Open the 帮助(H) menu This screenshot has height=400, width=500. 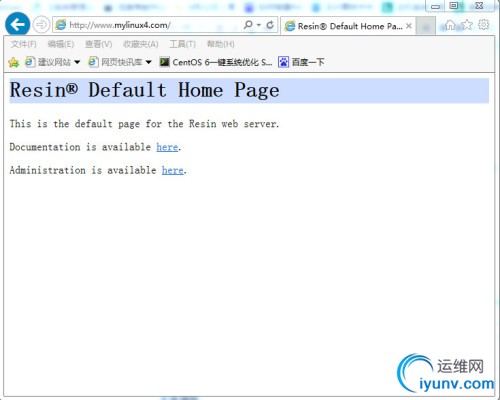pyautogui.click(x=220, y=44)
